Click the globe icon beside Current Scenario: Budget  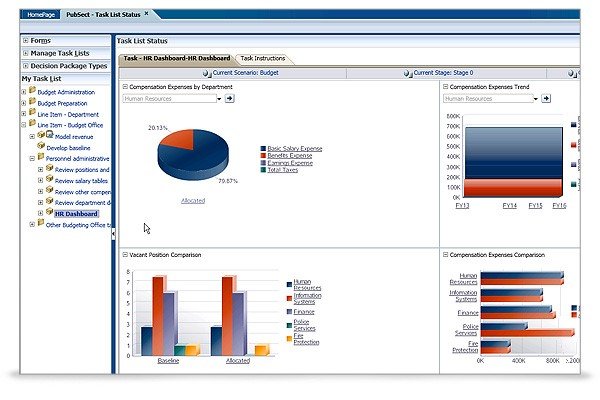(207, 73)
